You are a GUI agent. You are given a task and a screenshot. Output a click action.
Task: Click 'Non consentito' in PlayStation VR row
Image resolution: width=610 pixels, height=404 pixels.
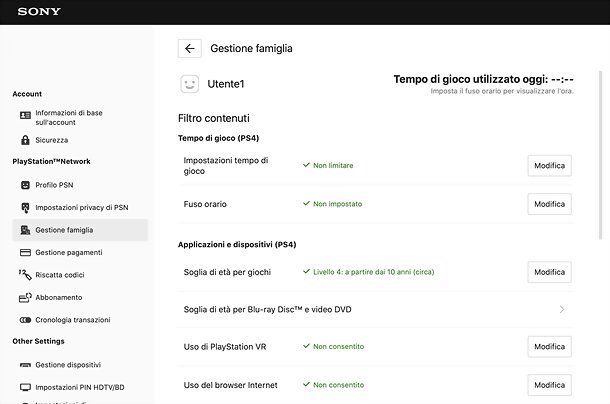[338, 346]
